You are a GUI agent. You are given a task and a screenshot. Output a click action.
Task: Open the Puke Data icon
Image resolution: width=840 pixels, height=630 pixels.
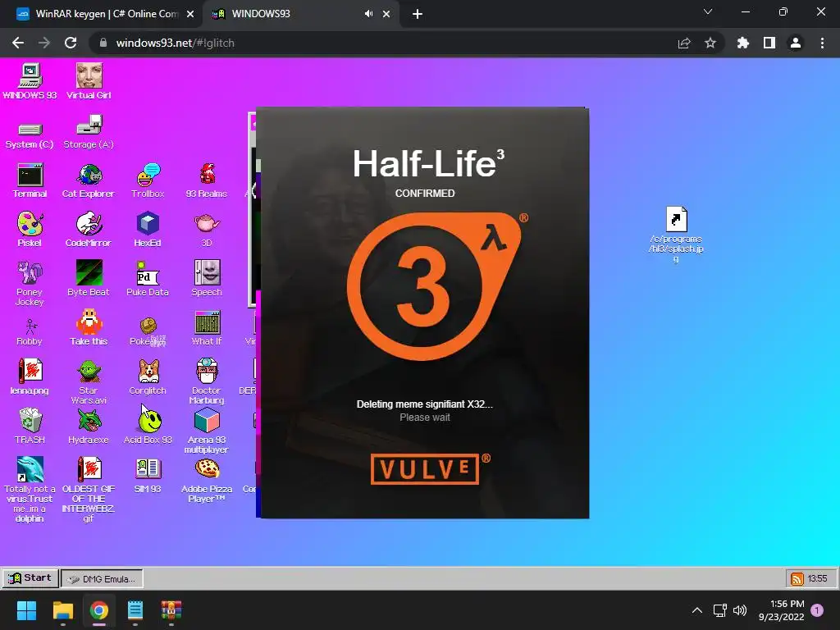tap(148, 279)
